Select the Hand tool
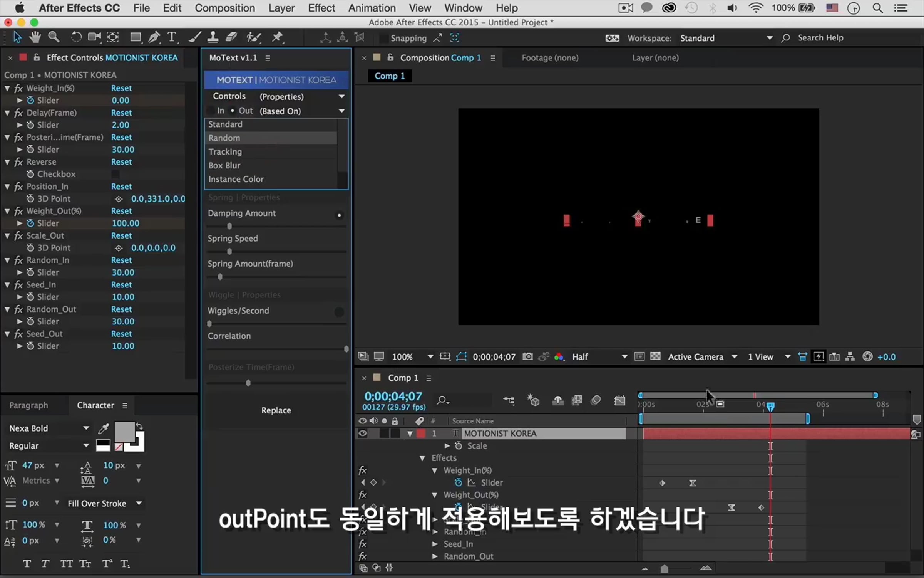The width and height of the screenshot is (924, 578). [x=35, y=37]
